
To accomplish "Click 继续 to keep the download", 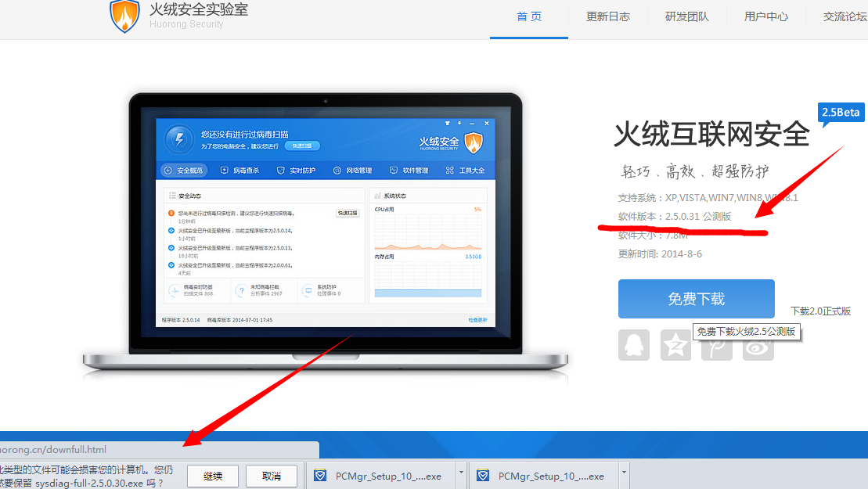I will click(x=213, y=476).
